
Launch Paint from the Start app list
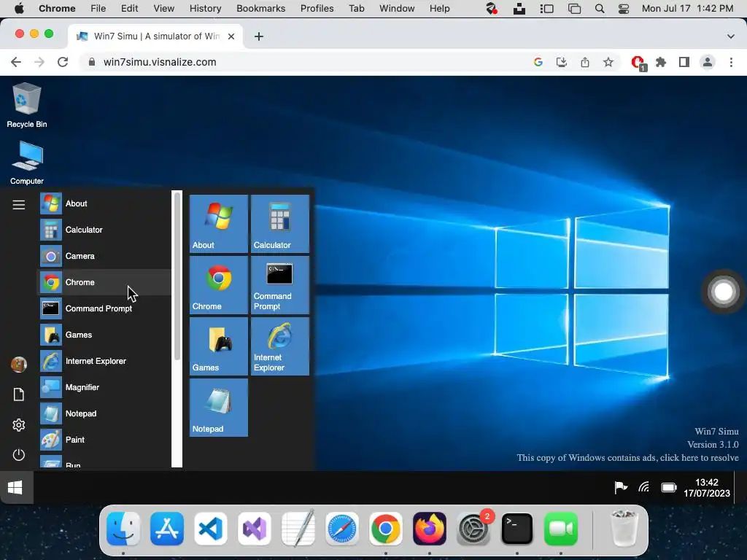point(105,440)
